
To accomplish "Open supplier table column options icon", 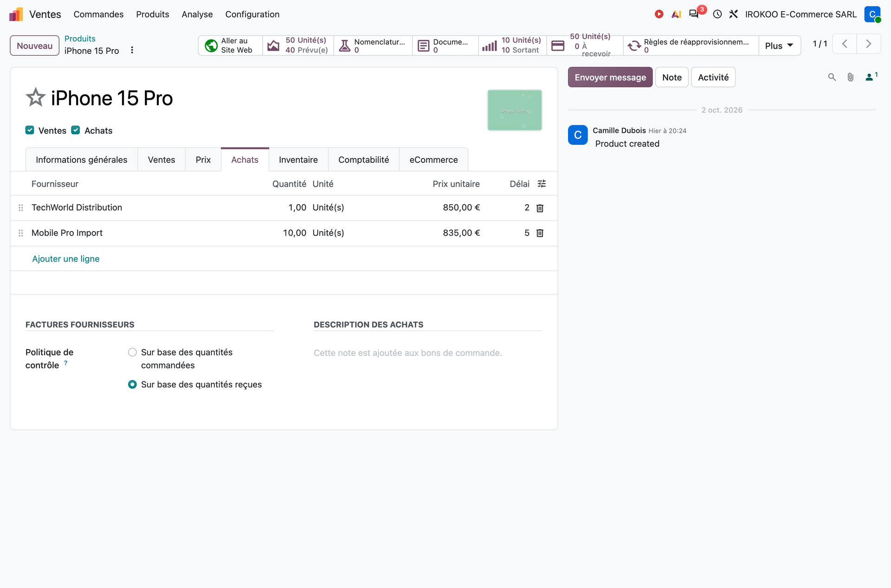I will (x=542, y=184).
